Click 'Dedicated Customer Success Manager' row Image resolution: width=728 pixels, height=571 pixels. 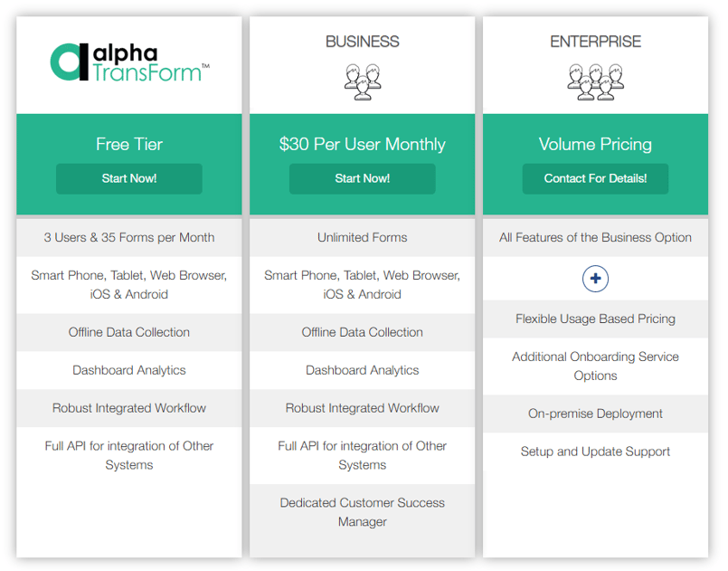coord(362,513)
